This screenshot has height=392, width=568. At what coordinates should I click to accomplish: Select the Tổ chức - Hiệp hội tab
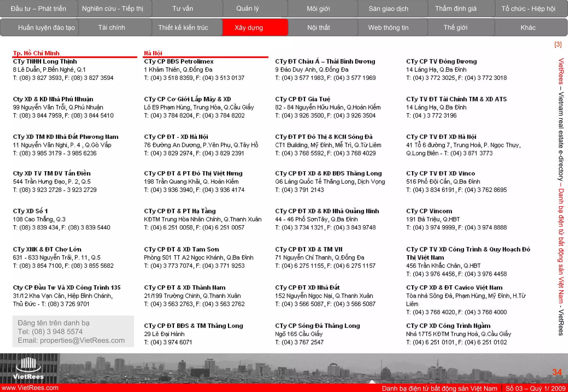point(528,9)
